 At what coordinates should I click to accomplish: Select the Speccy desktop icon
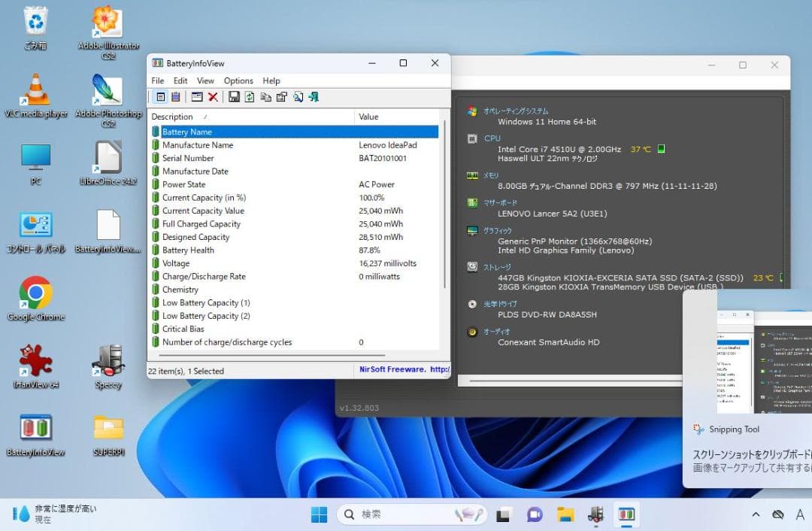[108, 366]
